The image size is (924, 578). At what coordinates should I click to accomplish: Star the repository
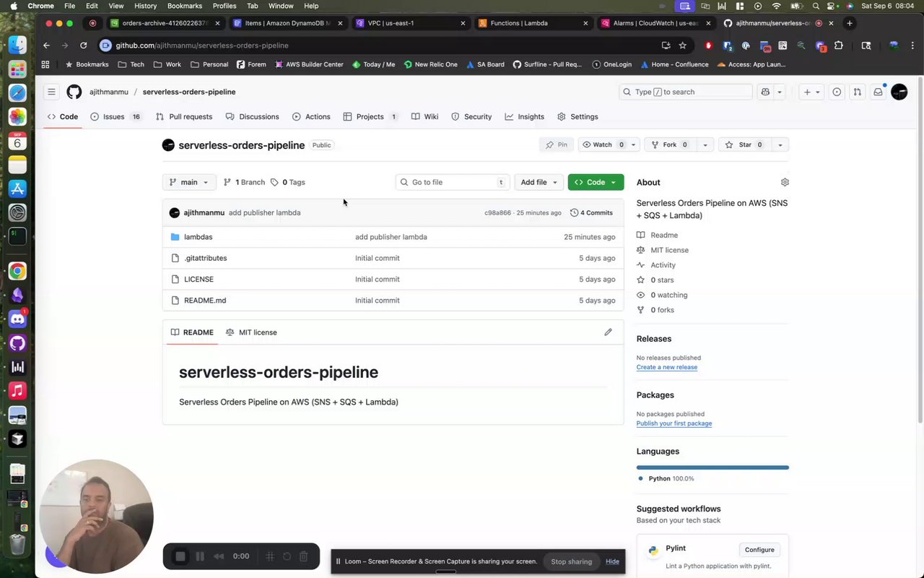[744, 144]
